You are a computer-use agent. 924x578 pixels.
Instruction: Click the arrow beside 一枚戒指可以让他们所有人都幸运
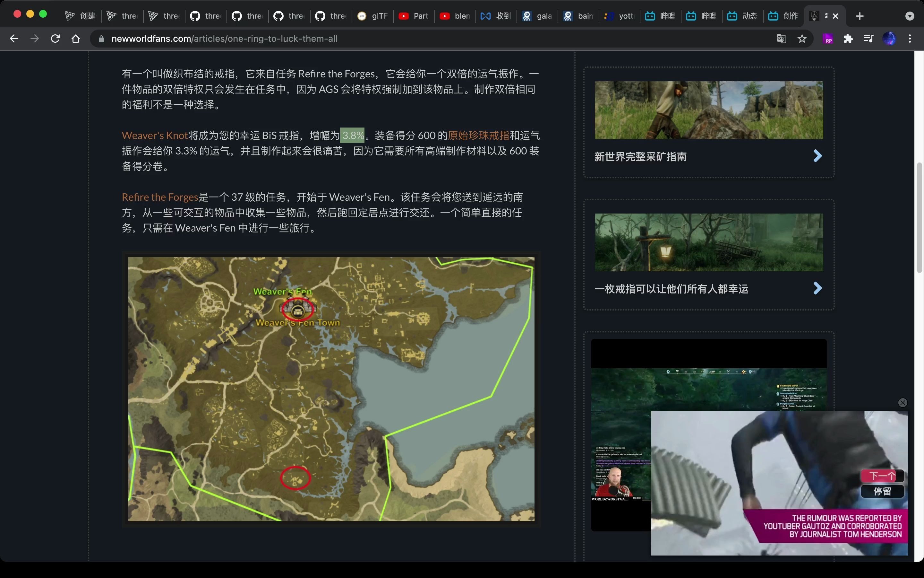coord(817,288)
